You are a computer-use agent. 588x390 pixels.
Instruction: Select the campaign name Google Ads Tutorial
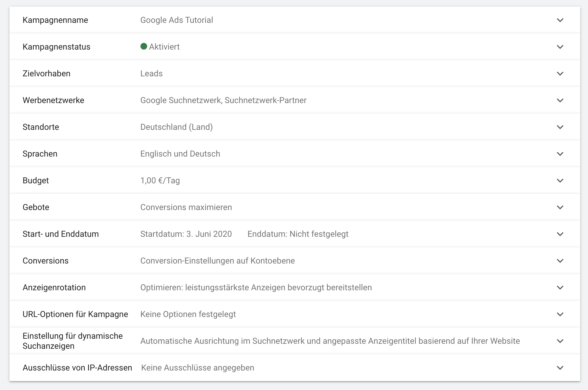[177, 20]
